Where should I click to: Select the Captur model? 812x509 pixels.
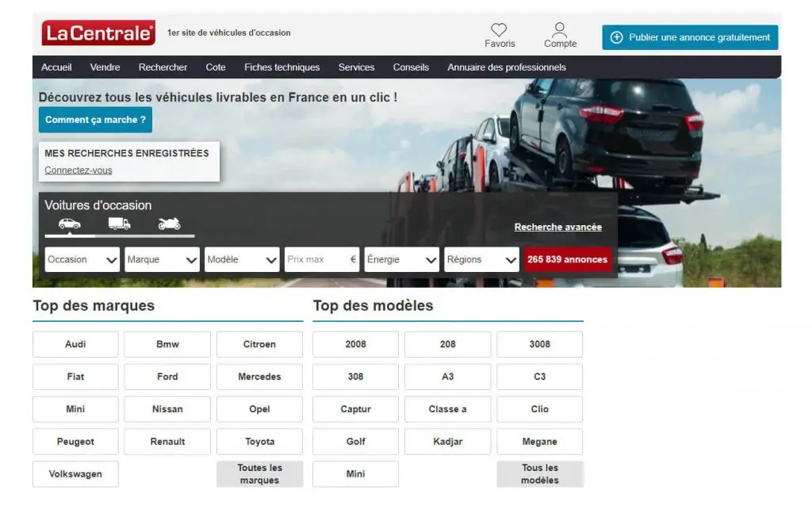point(356,409)
